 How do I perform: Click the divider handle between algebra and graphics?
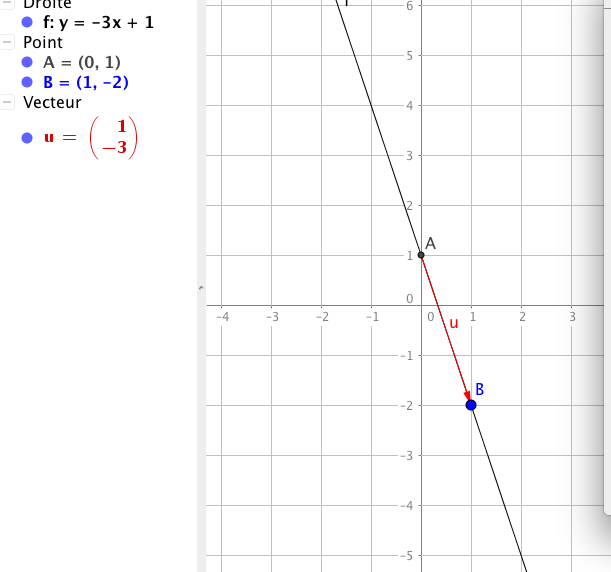201,290
